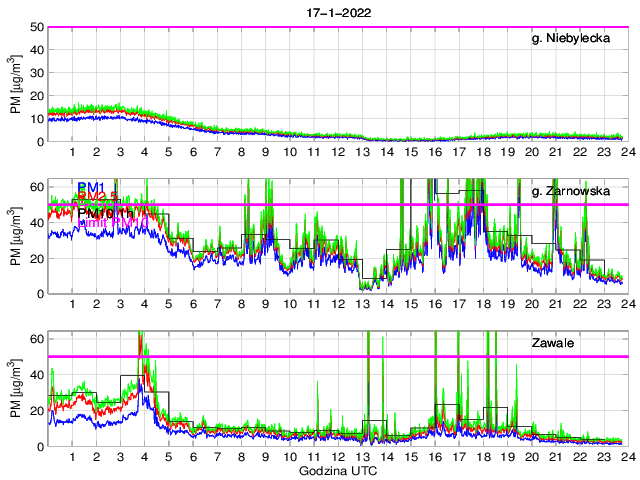Click the Zawale station label
Screen dimensions: 640x480
(x=553, y=343)
